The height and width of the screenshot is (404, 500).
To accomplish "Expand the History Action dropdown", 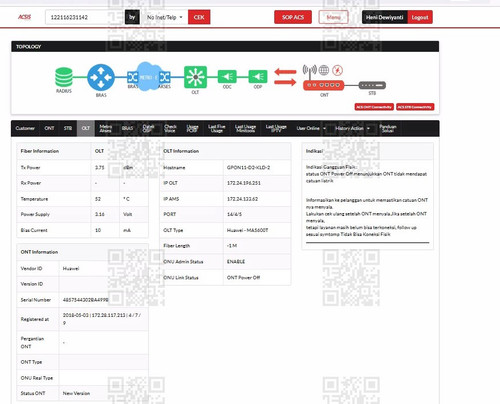I will 352,128.
